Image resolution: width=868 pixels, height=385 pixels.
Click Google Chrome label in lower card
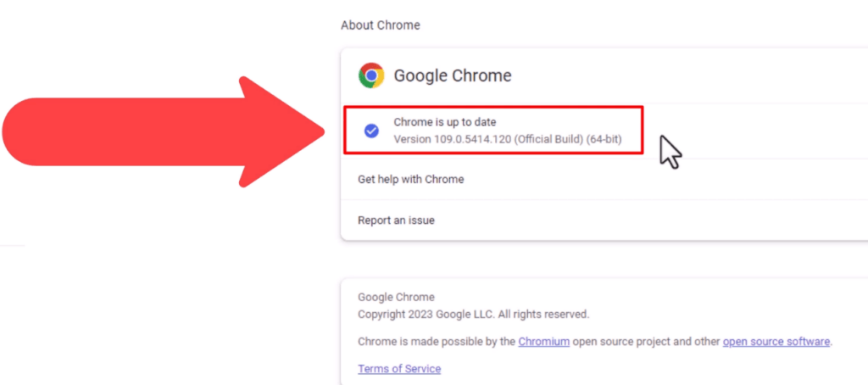(x=397, y=298)
